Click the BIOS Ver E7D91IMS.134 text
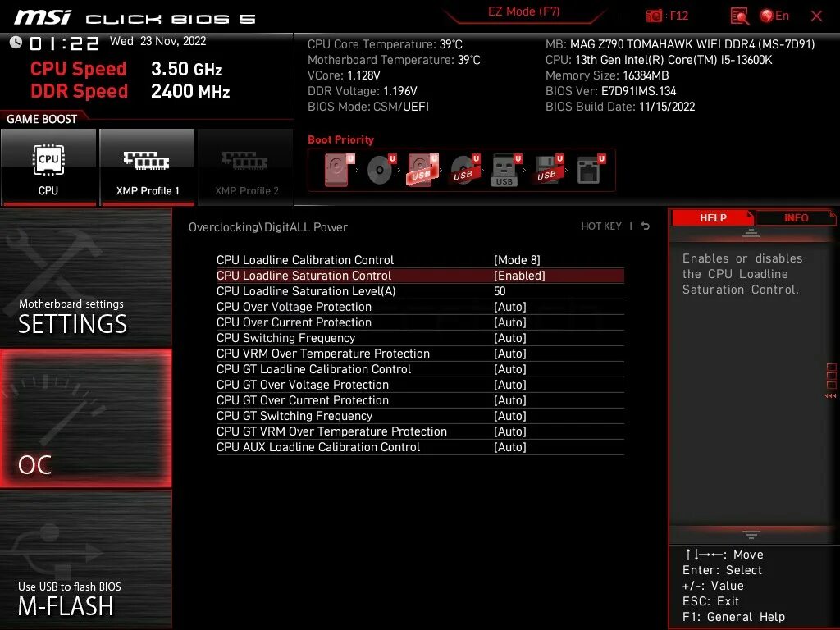The image size is (840, 630). point(610,90)
